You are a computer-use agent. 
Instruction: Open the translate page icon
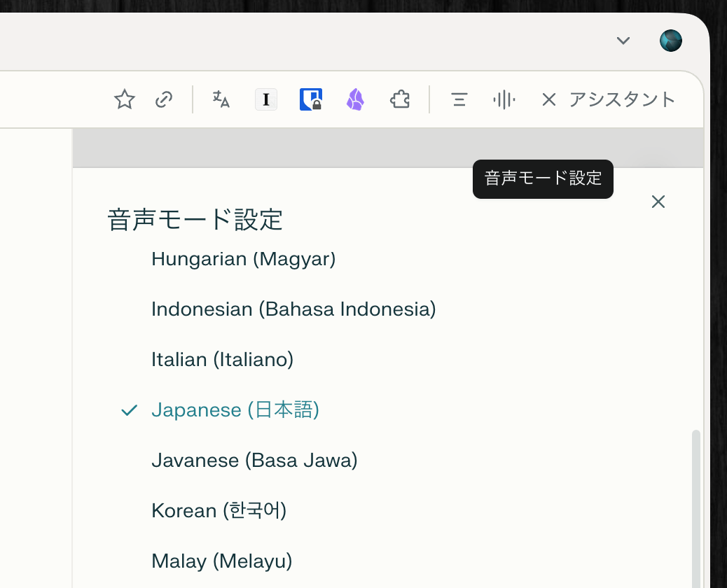[221, 100]
